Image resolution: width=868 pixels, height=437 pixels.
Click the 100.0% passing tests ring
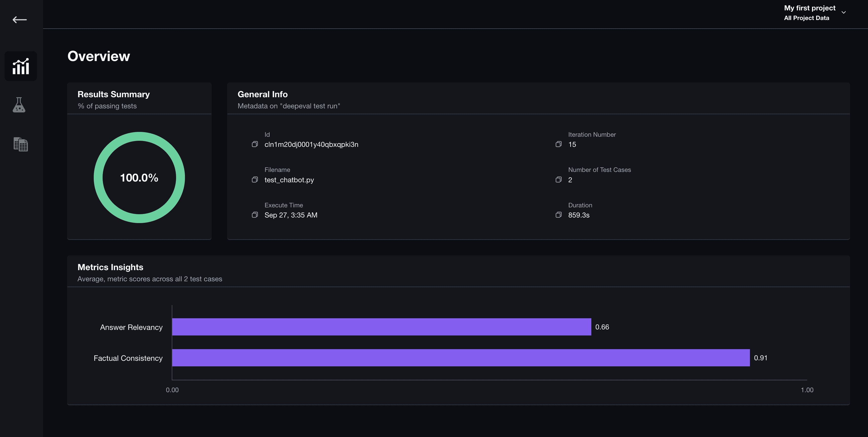pos(139,177)
